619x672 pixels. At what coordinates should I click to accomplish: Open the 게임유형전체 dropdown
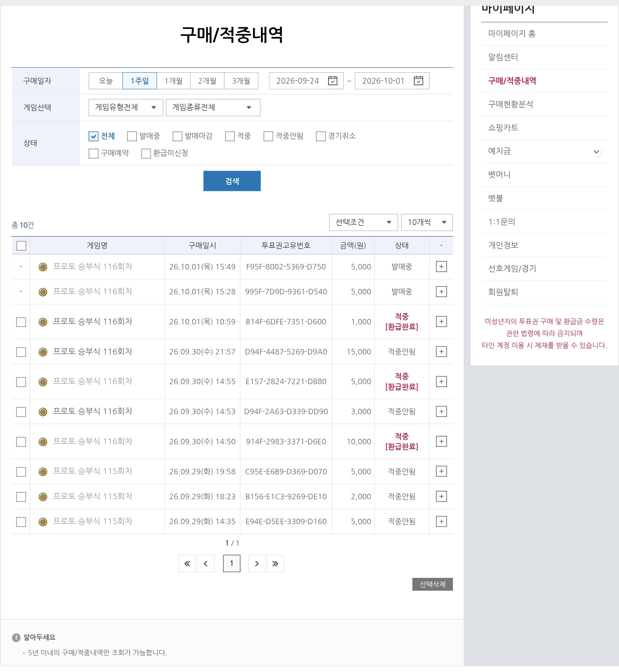click(126, 108)
